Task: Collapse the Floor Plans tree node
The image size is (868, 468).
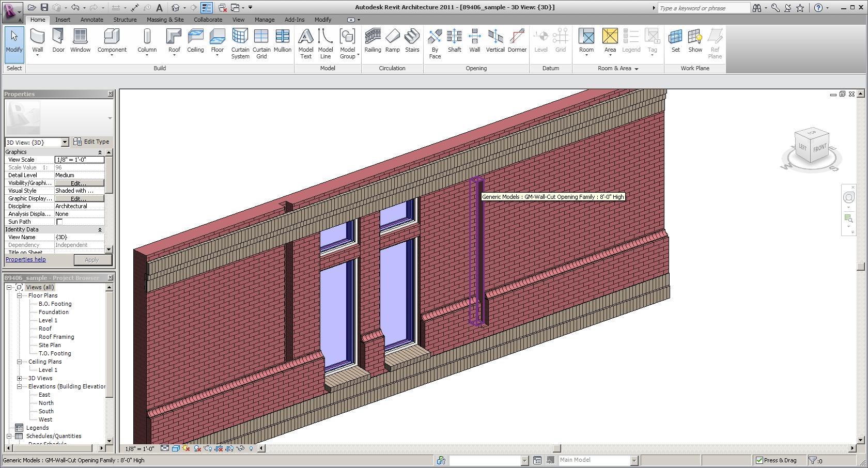Action: (x=20, y=295)
